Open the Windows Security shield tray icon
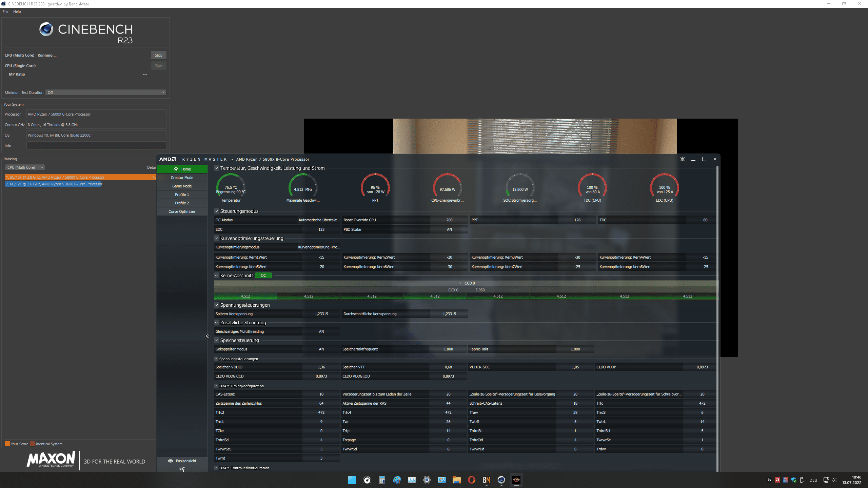 click(x=794, y=480)
